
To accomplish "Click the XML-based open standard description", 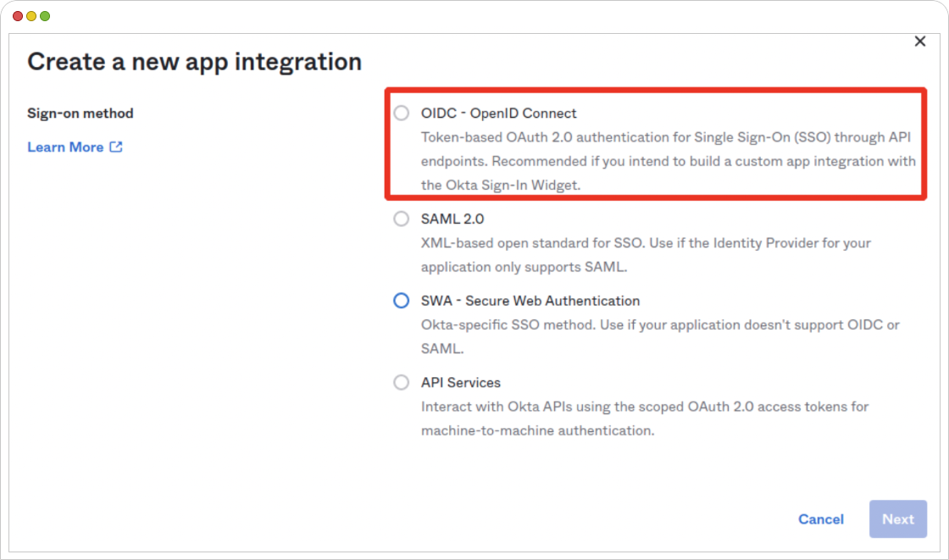I will coord(646,255).
